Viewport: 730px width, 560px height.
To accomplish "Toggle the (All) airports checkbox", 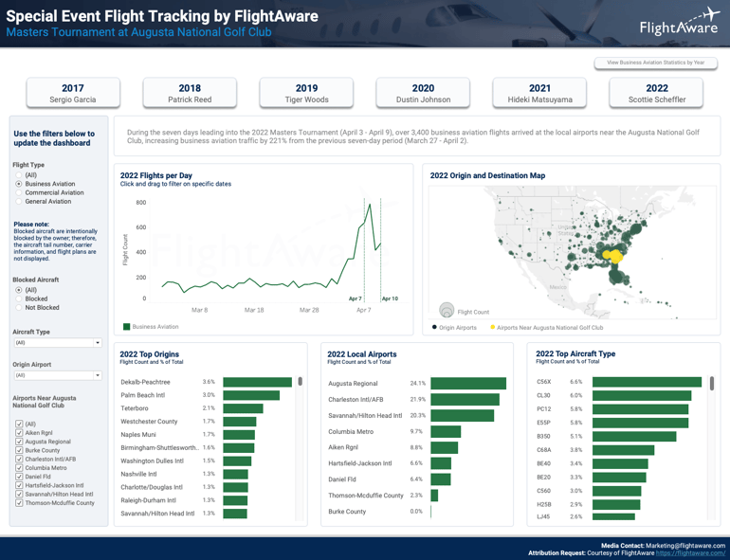I will [19, 424].
